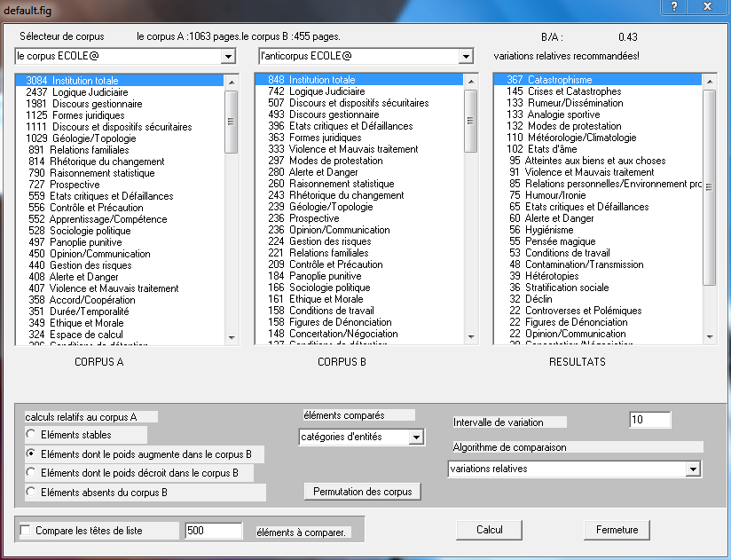The image size is (731, 560).
Task: Click the Corpus A list scroll-down arrow
Action: [x=232, y=337]
